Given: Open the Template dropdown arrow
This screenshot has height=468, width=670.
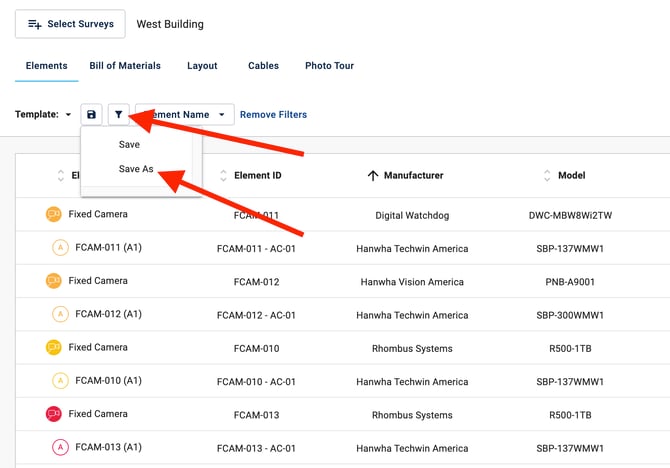Looking at the screenshot, I should (68, 115).
